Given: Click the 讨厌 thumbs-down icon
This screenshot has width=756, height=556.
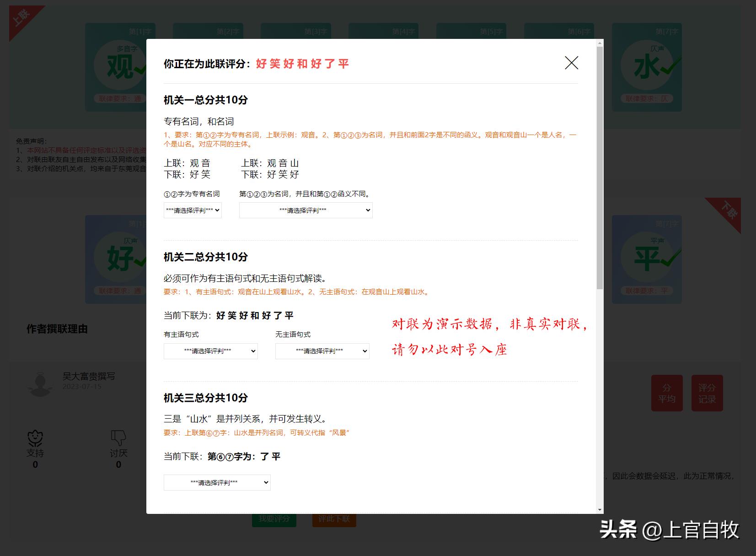Looking at the screenshot, I should click(118, 438).
